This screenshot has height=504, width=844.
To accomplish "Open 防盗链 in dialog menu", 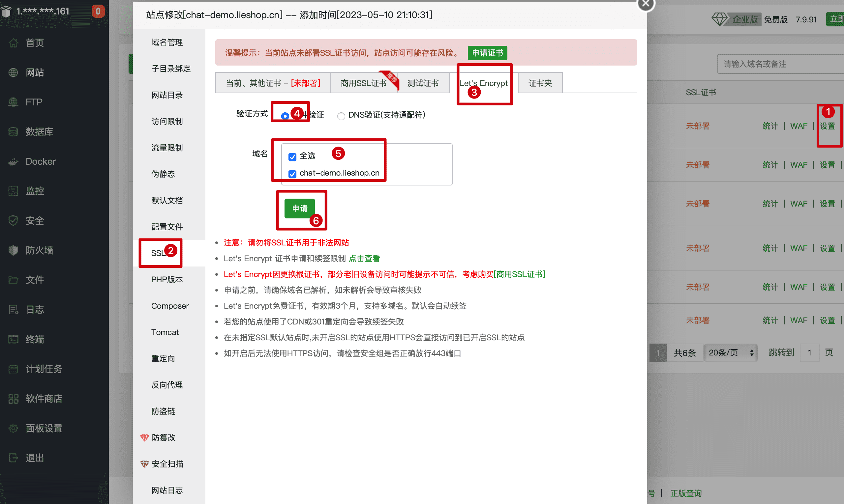I will click(169, 411).
